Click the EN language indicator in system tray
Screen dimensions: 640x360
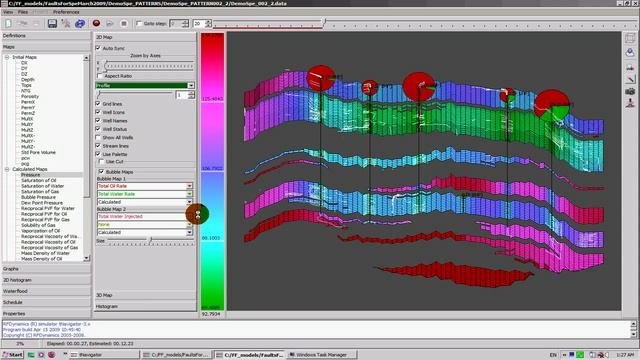[x=553, y=355]
